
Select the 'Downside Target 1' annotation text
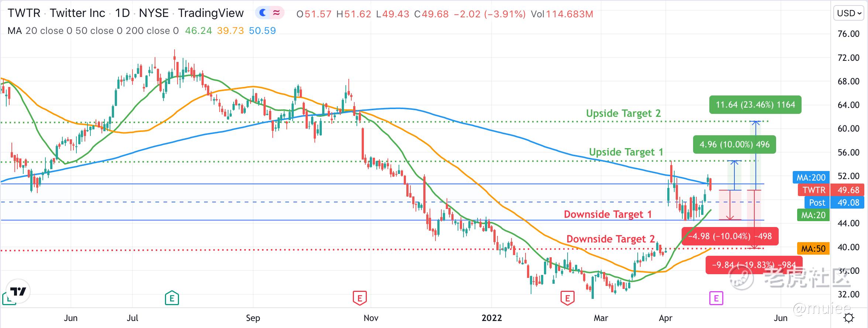pyautogui.click(x=608, y=214)
